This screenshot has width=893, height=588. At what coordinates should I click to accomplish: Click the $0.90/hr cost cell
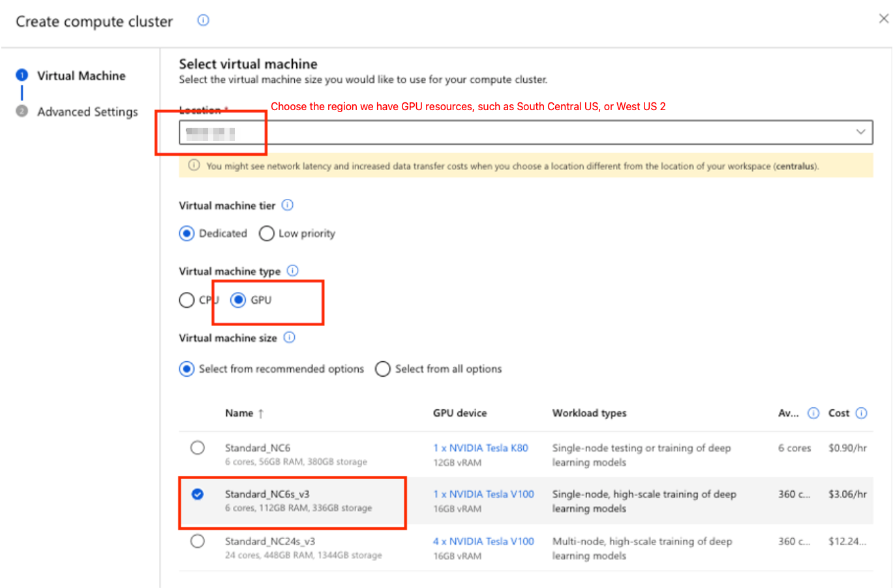[847, 448]
